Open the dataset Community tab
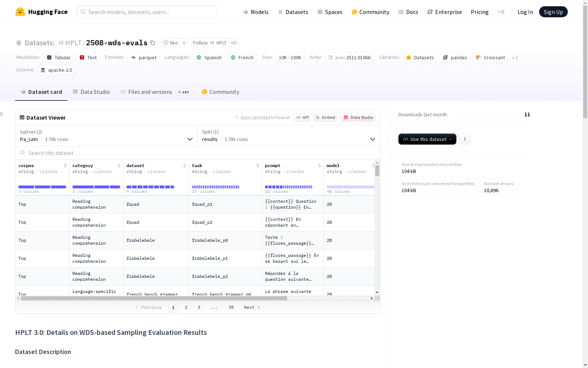588x368 pixels. (220, 92)
